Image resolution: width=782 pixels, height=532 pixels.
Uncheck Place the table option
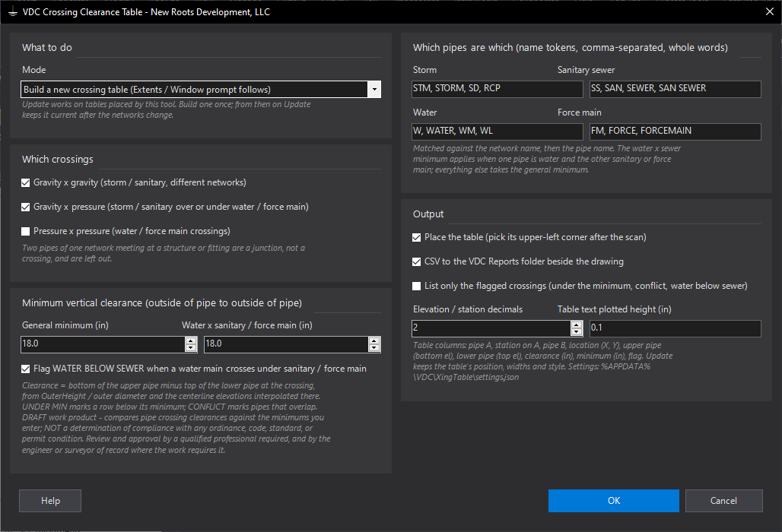click(416, 238)
